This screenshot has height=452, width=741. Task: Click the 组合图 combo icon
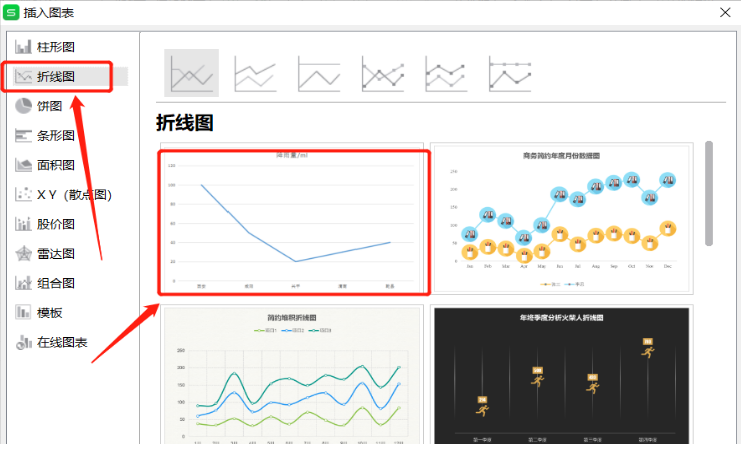[x=23, y=283]
